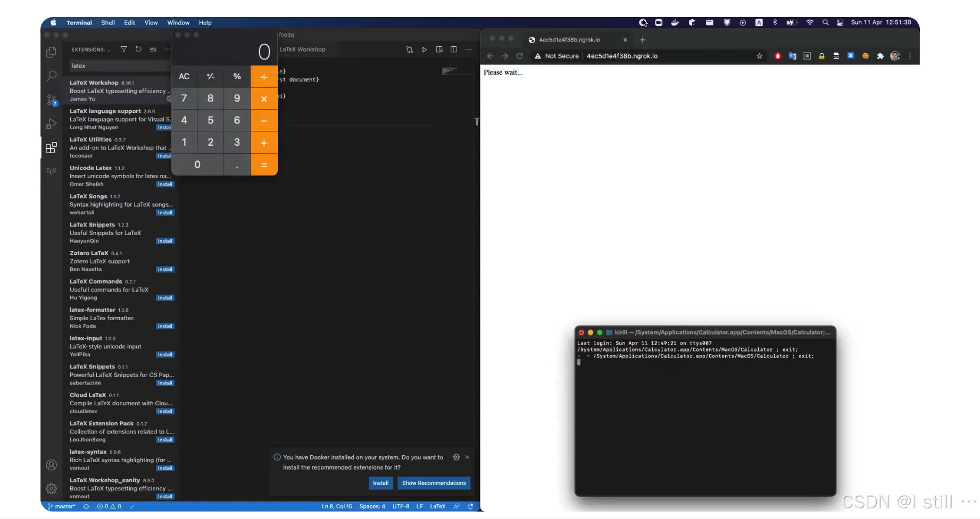Click the multiply key on the Calculator

pos(264,99)
